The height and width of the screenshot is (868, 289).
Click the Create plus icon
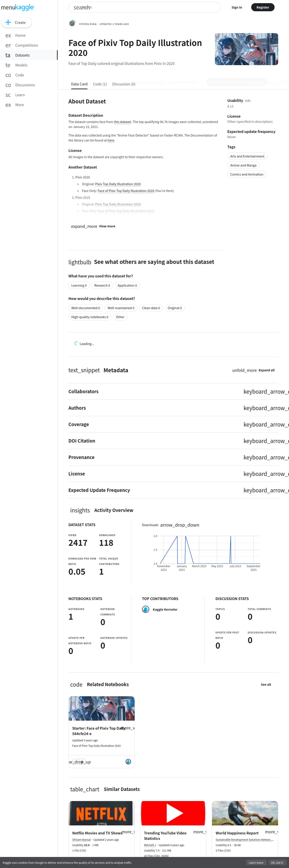8,23
